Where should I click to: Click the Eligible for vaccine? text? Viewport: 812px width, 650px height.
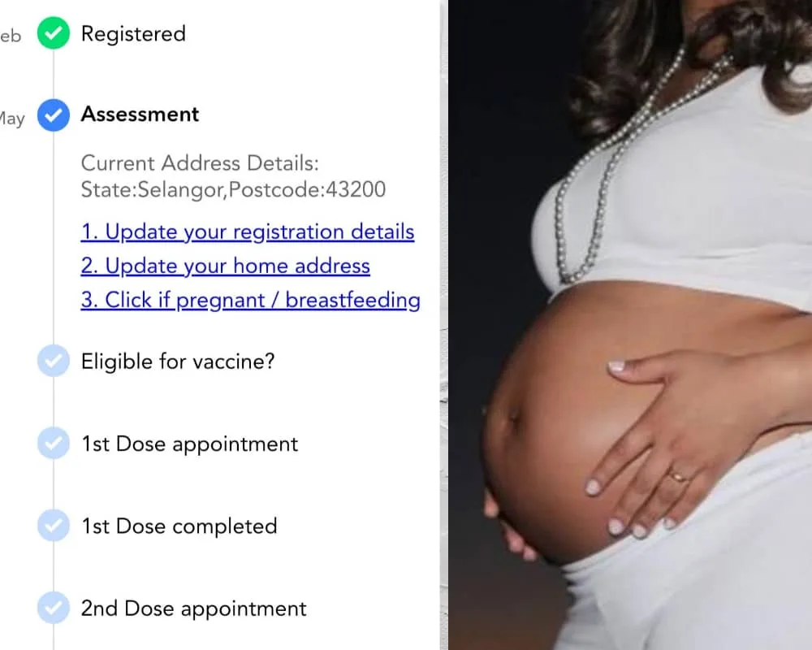click(178, 362)
